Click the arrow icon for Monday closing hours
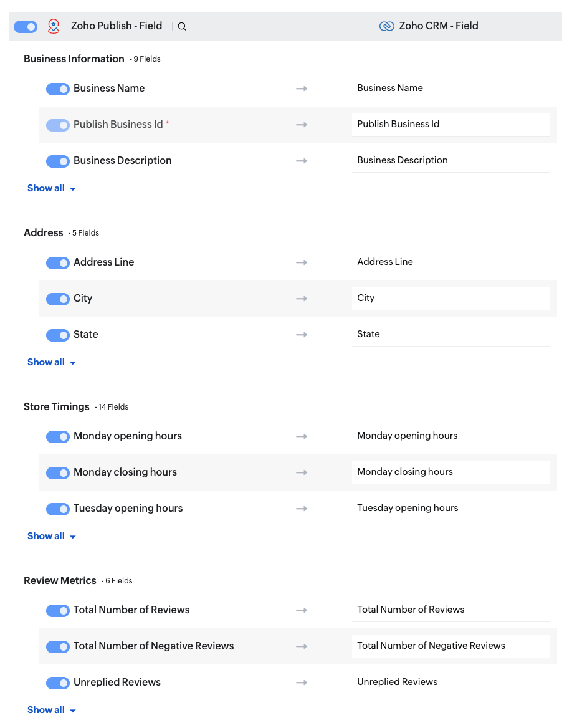 302,472
